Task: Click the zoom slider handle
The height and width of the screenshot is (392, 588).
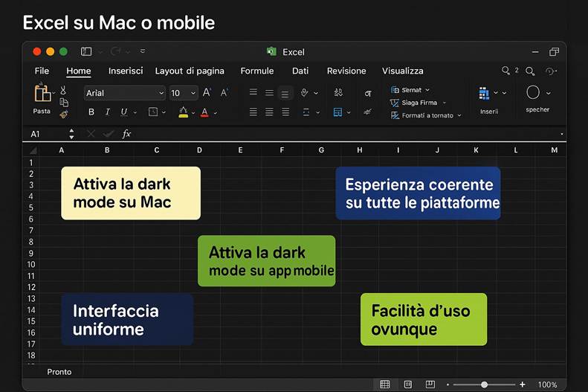Action: [x=484, y=385]
